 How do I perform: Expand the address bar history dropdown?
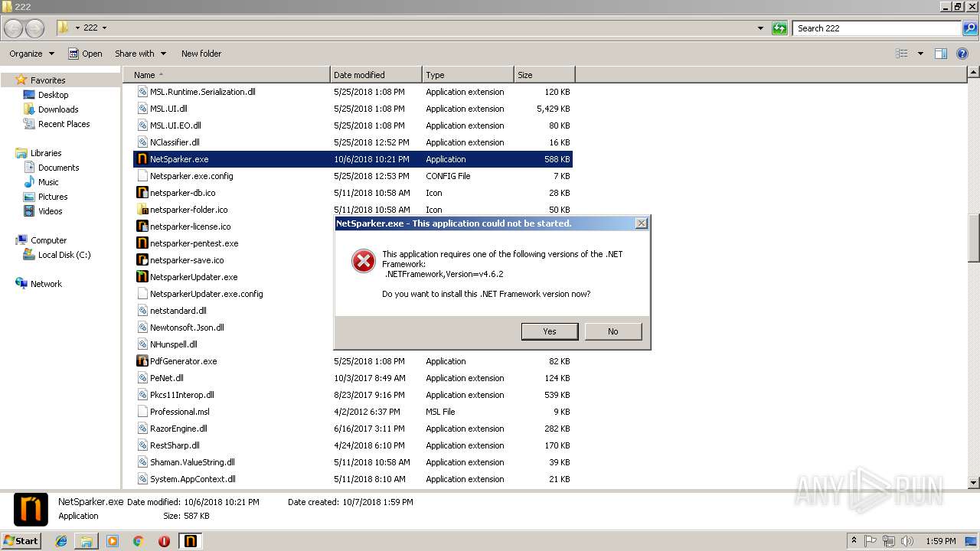click(x=760, y=28)
